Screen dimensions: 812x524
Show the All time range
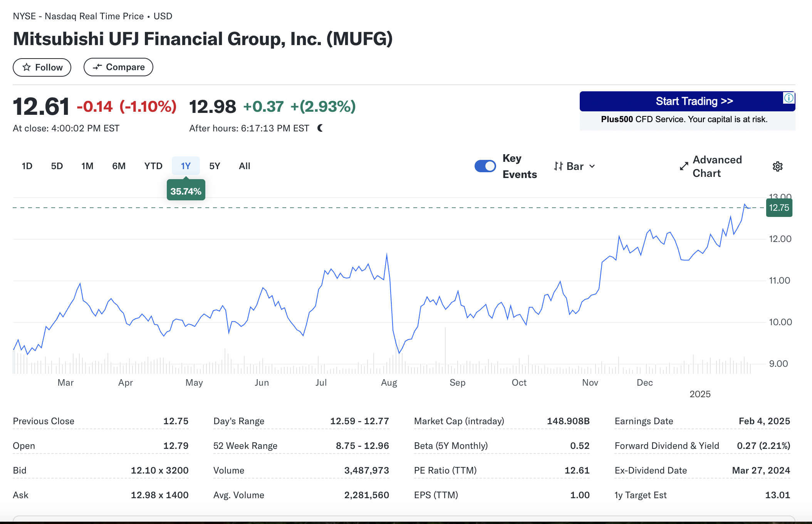point(244,166)
